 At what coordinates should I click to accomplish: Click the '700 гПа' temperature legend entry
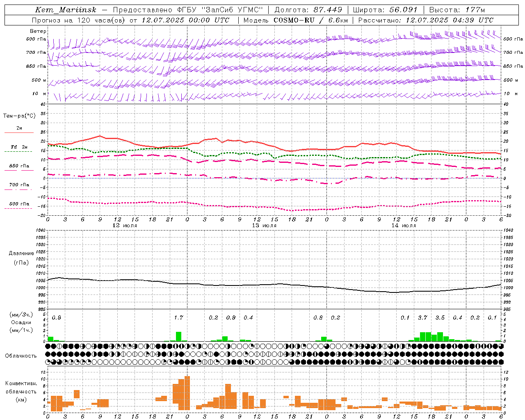tap(19, 185)
